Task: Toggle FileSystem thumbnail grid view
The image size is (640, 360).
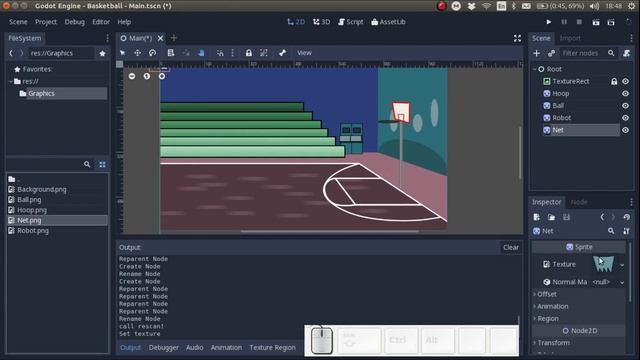Action: tap(102, 164)
